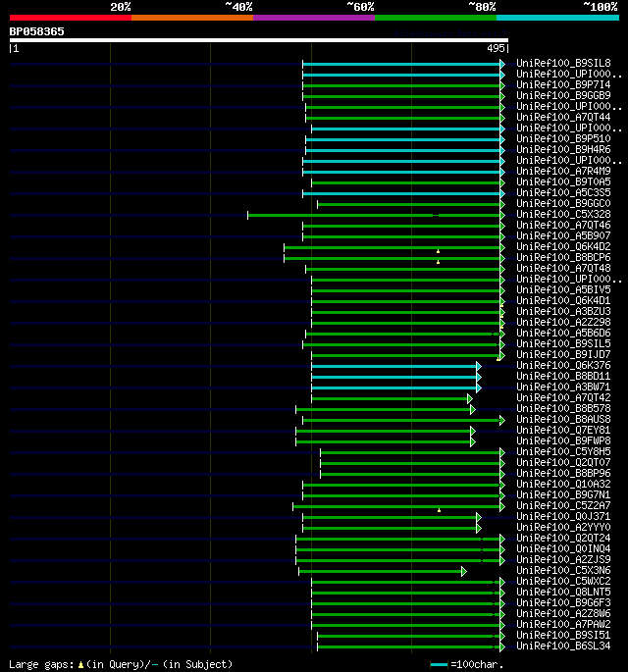Select the UniRef100_C5Z2A7 label

coord(563,505)
